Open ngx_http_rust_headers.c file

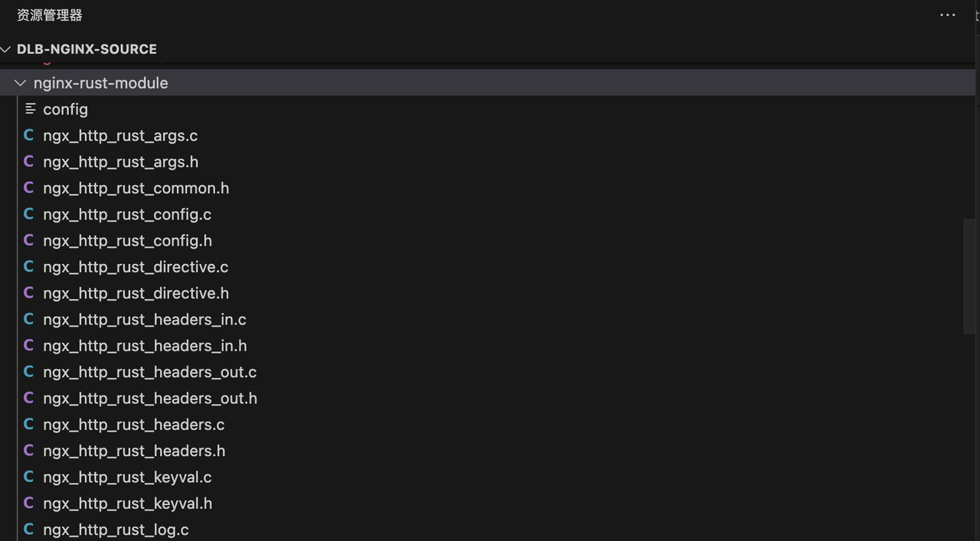click(x=134, y=425)
